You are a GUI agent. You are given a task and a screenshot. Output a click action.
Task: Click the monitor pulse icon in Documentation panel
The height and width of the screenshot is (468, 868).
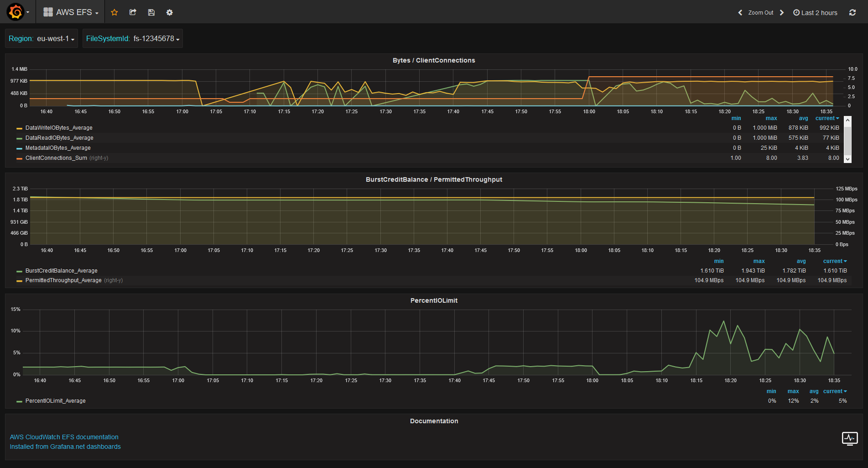pos(850,439)
